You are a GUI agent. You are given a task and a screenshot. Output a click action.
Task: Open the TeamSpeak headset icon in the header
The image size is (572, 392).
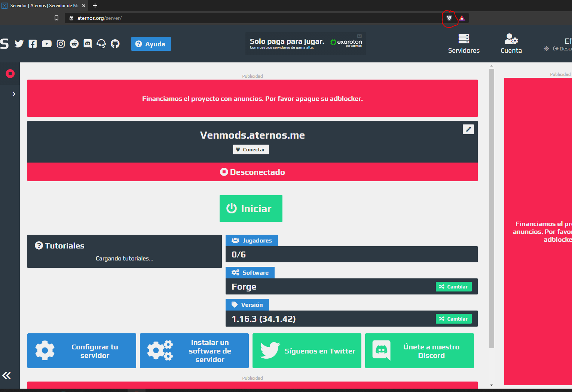(101, 44)
